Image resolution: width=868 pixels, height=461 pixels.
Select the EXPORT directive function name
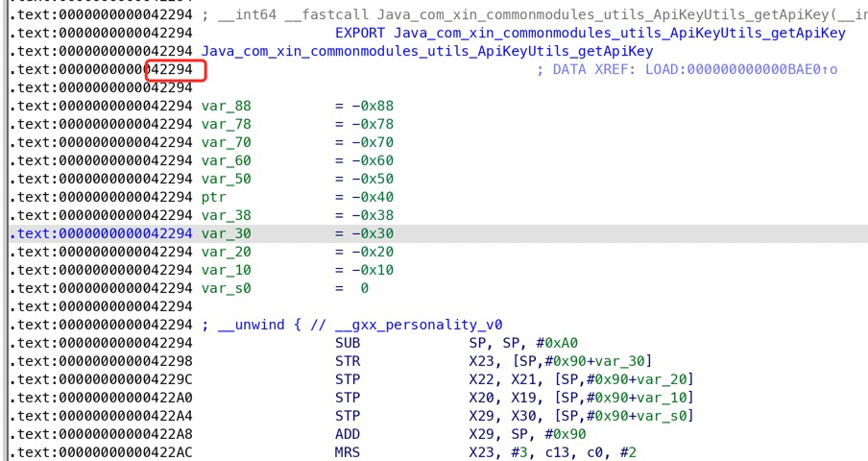(x=619, y=33)
